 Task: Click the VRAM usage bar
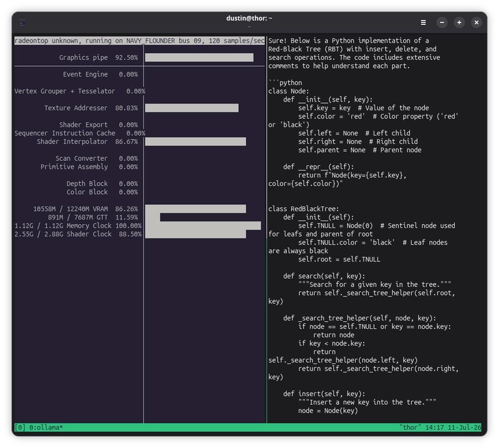[195, 209]
